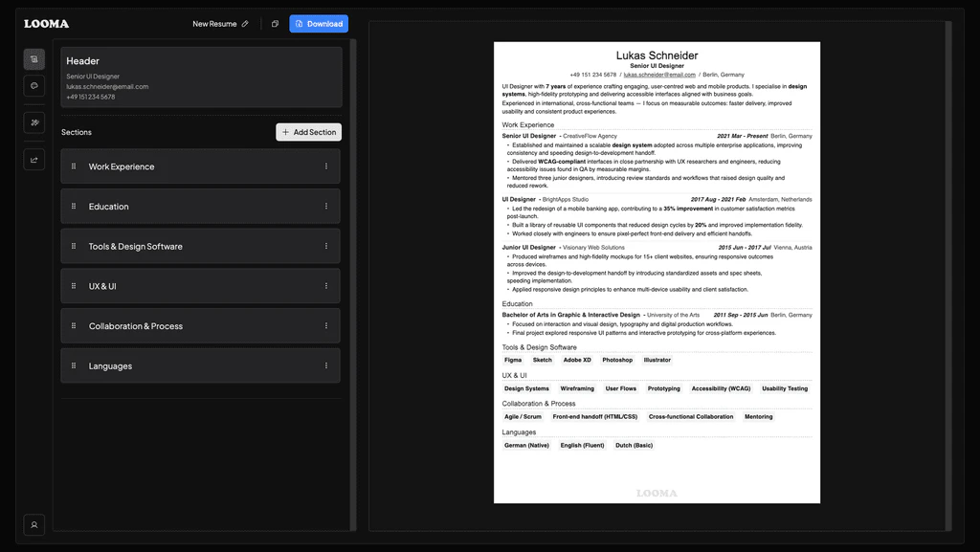Select the Education drag handle

pyautogui.click(x=74, y=206)
